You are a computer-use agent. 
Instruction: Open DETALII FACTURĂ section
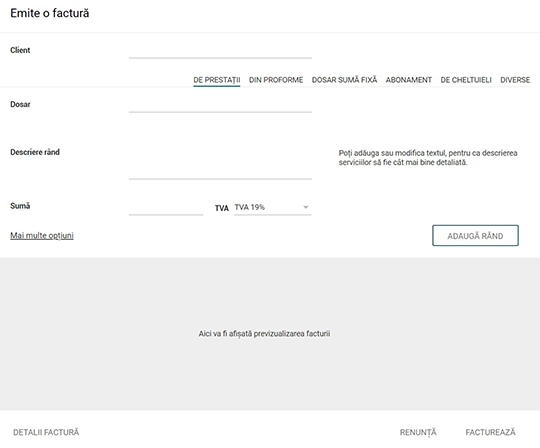click(x=46, y=432)
